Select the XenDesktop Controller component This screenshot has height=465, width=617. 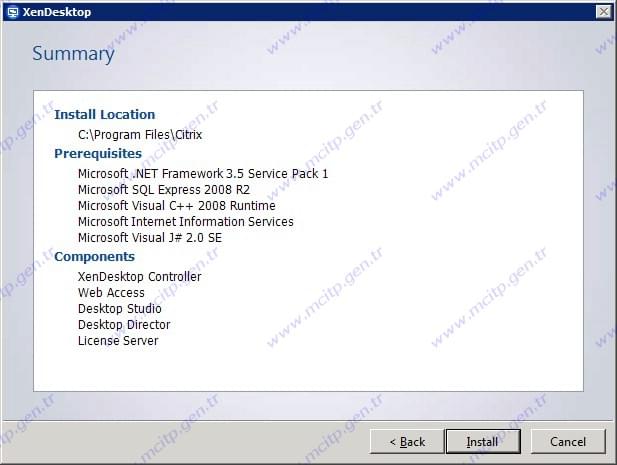[x=140, y=277]
